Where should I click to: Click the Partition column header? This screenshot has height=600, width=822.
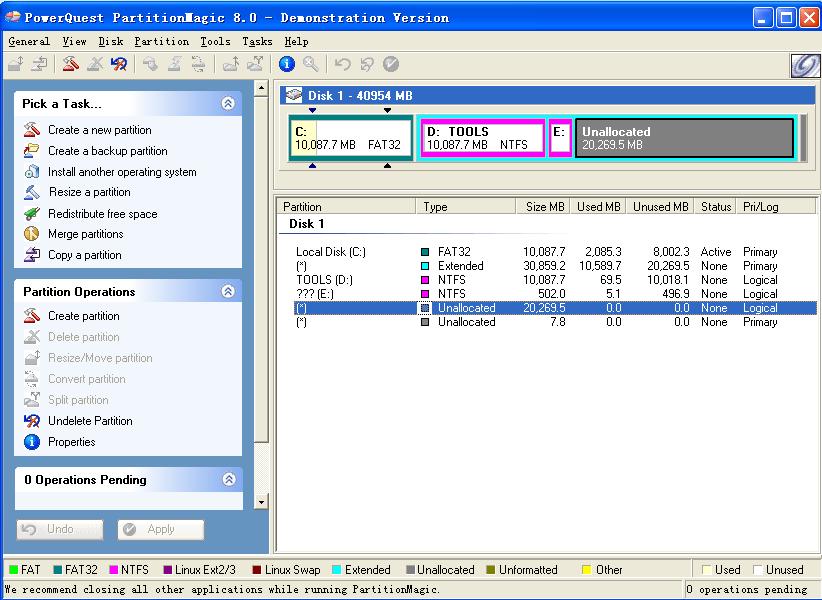click(x=346, y=206)
